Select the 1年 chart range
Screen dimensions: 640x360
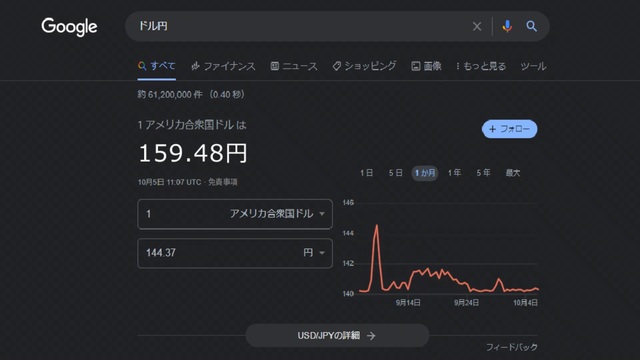[x=454, y=173]
